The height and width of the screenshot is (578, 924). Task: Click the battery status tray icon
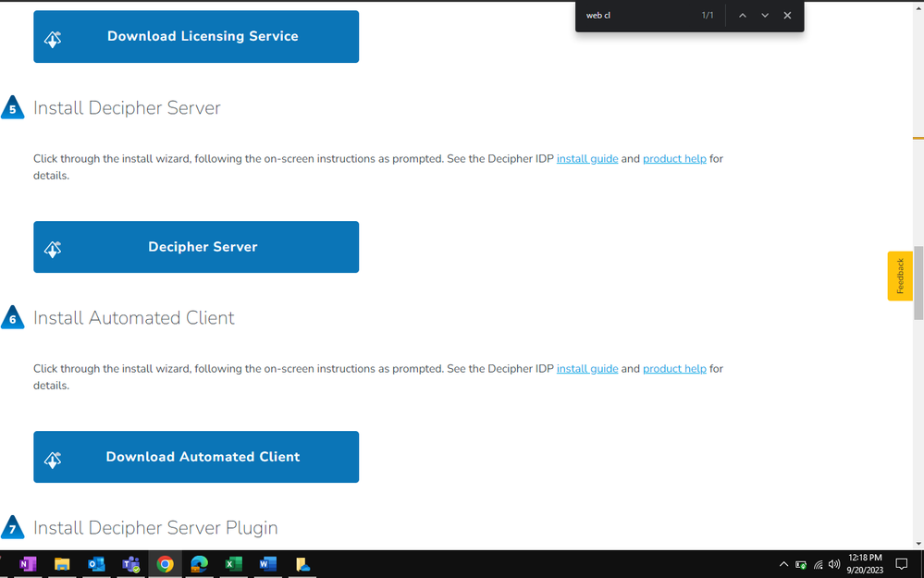[801, 564]
